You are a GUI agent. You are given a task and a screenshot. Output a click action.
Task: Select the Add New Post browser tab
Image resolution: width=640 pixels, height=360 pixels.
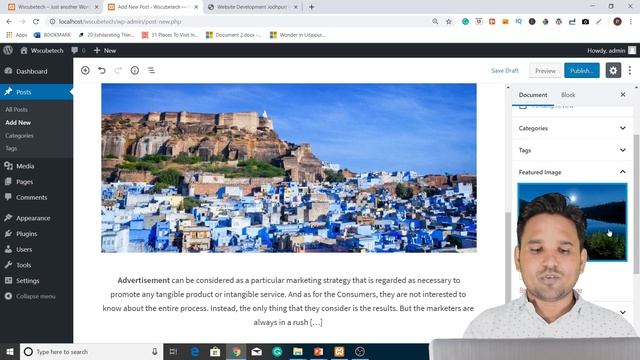[x=152, y=7]
